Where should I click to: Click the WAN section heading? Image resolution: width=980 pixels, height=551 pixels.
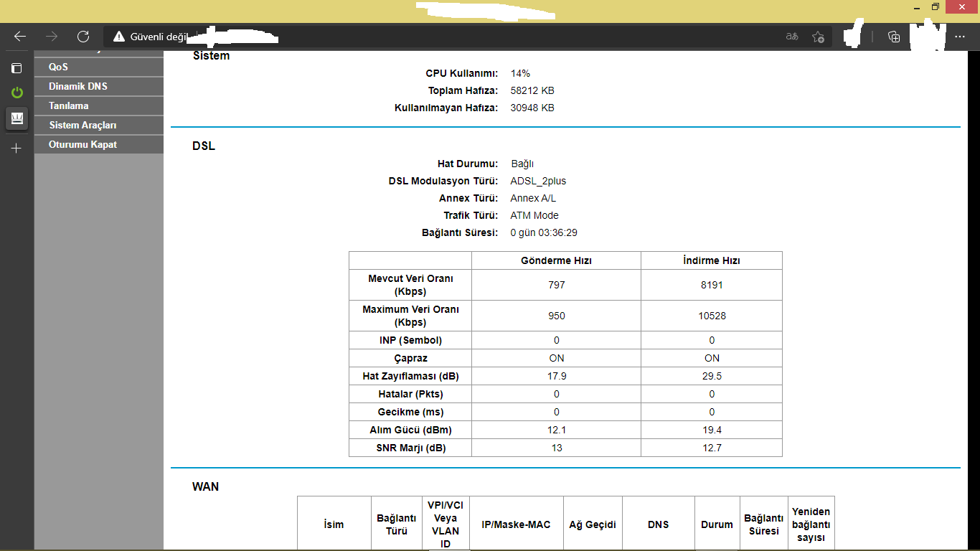point(206,486)
